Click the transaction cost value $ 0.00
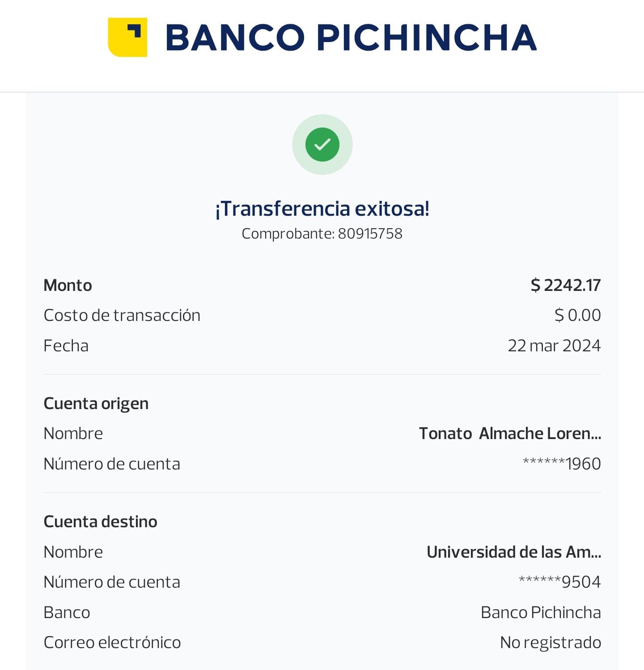This screenshot has width=644, height=670. pos(577,315)
